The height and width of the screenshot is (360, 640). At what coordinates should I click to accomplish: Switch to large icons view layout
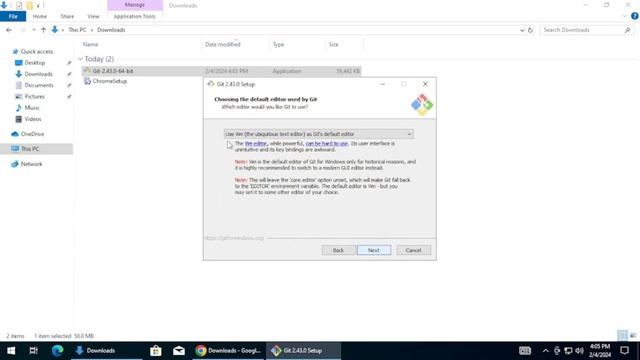click(x=633, y=336)
